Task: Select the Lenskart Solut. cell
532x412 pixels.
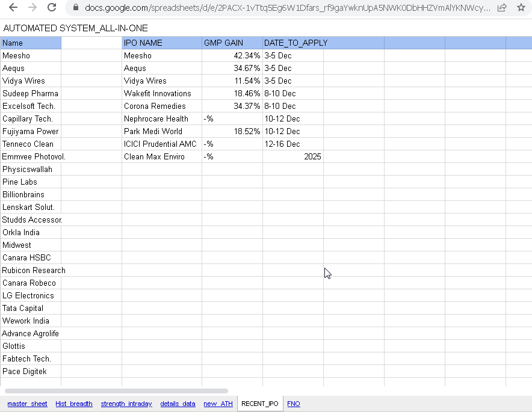Action: coord(31,207)
